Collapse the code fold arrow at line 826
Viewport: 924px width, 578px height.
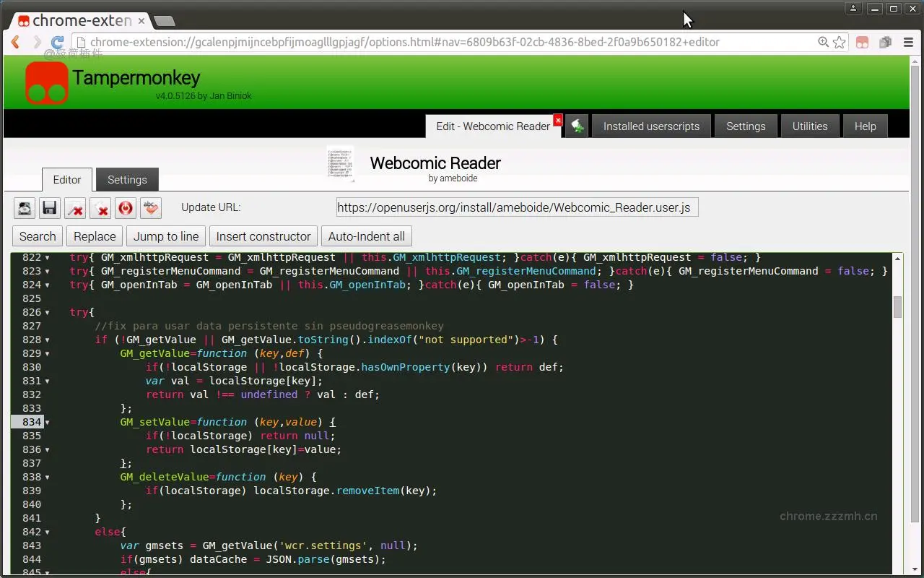coord(48,313)
